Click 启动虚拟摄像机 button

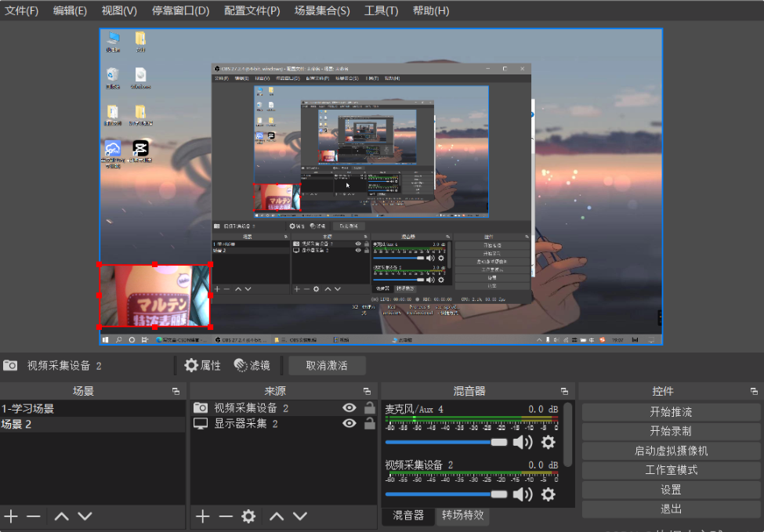tap(671, 451)
